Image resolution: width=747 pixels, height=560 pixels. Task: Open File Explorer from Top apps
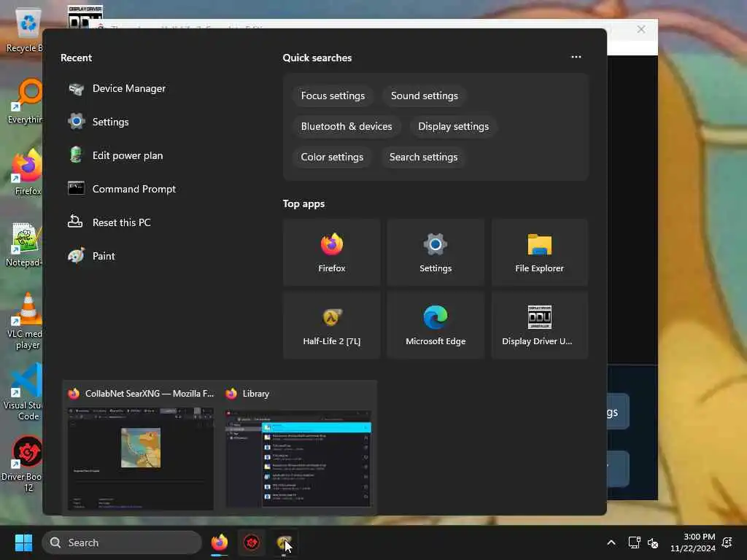pyautogui.click(x=539, y=252)
